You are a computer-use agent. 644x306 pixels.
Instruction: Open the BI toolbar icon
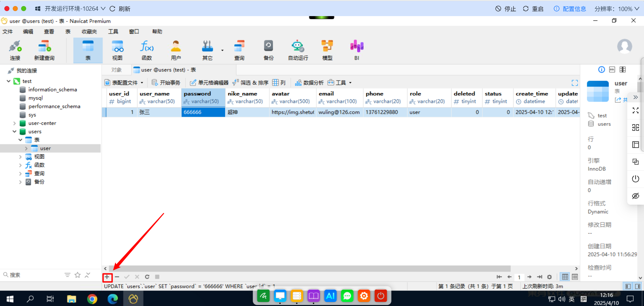click(x=357, y=50)
